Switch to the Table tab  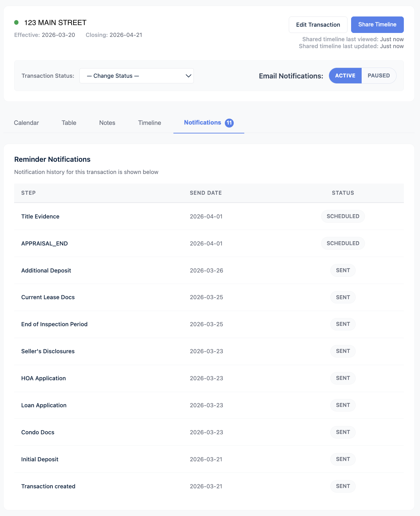pos(69,123)
